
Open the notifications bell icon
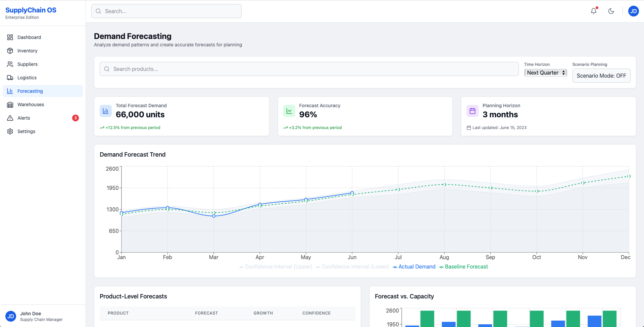click(x=594, y=11)
